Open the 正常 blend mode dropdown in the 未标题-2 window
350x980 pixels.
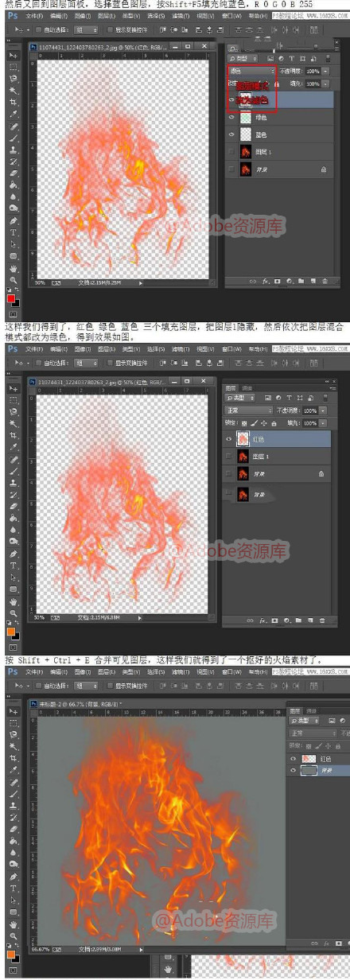[313, 733]
